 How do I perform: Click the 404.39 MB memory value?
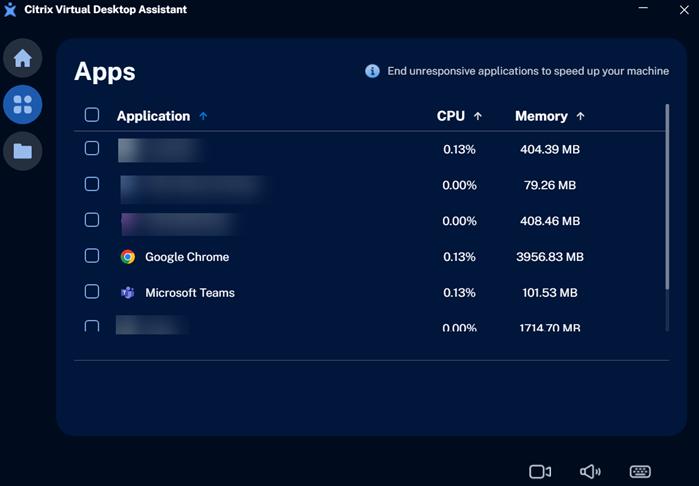tap(550, 149)
